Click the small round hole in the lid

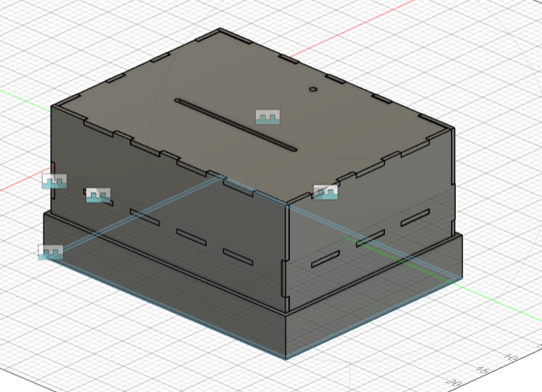tap(313, 89)
